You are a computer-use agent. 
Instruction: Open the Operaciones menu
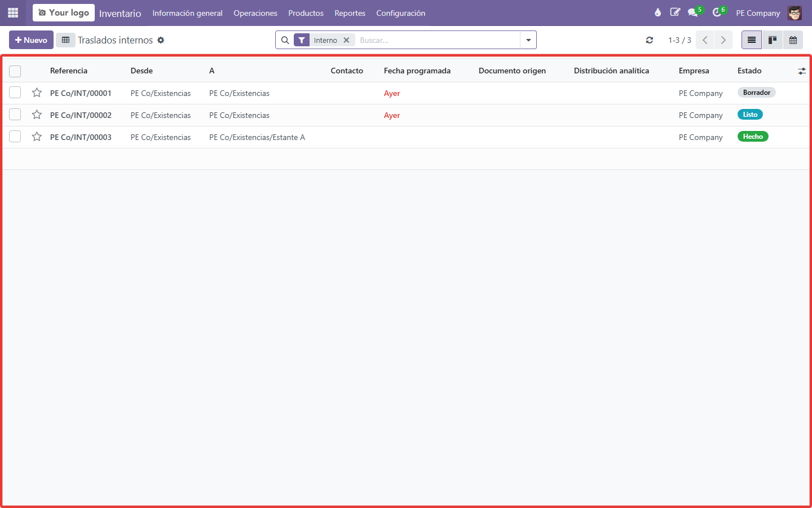(255, 13)
